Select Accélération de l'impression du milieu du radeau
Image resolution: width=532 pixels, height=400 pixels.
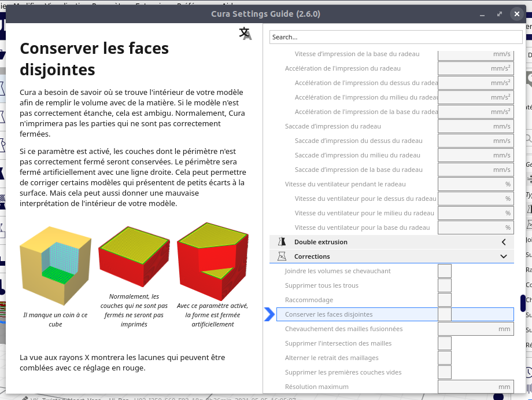[366, 97]
